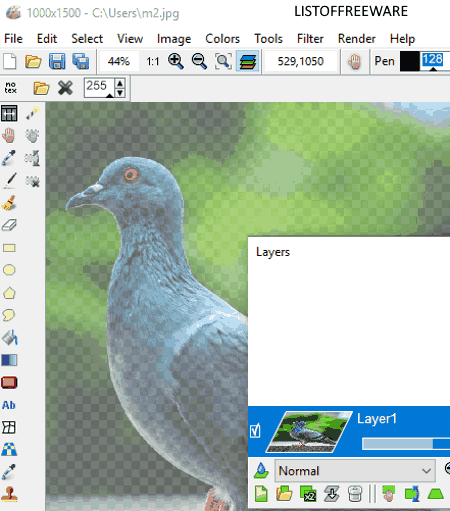Set zoom to 1:1 actual size

pos(153,61)
